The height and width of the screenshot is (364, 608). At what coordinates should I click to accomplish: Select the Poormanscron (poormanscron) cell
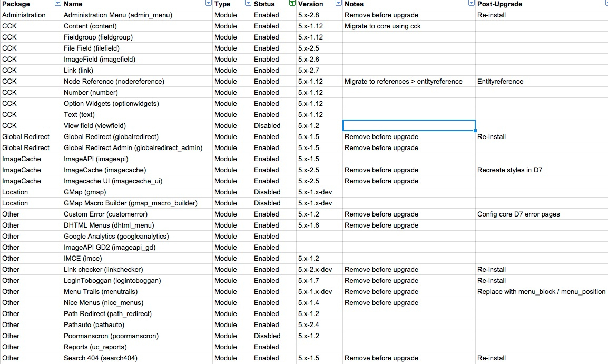click(138, 336)
